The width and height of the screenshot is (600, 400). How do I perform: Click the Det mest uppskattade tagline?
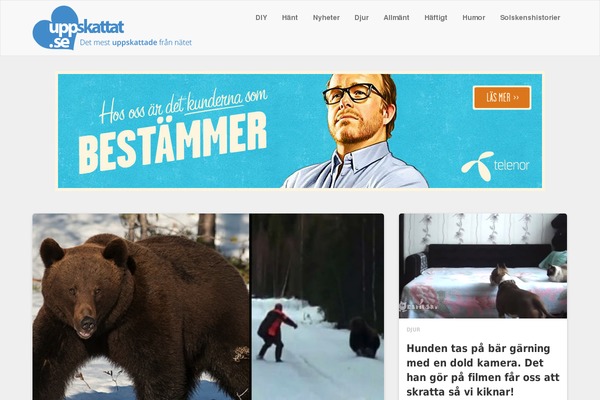click(x=136, y=42)
